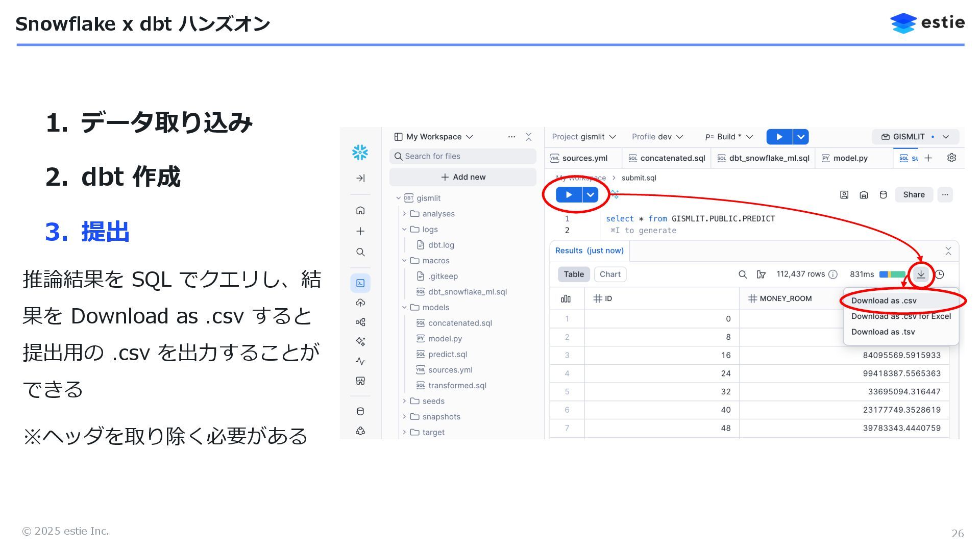This screenshot has height=551, width=980.
Task: Open the Projects terminal sidebar icon
Action: pos(360,283)
